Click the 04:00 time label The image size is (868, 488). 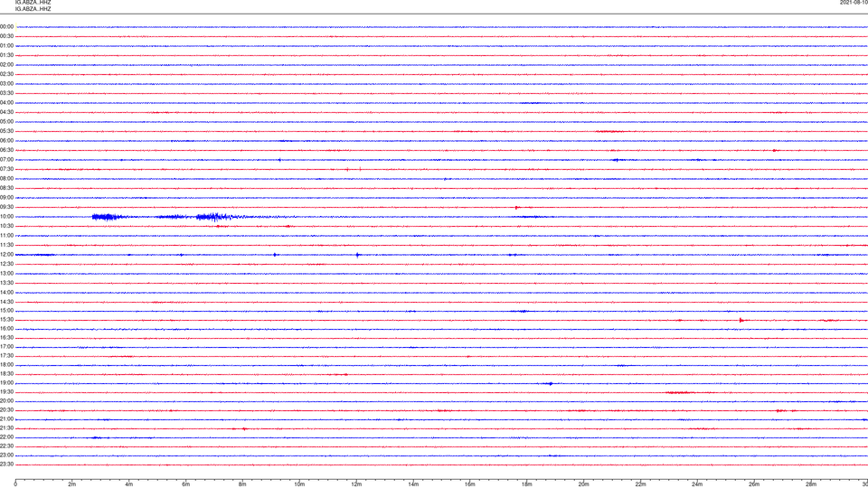[6, 103]
